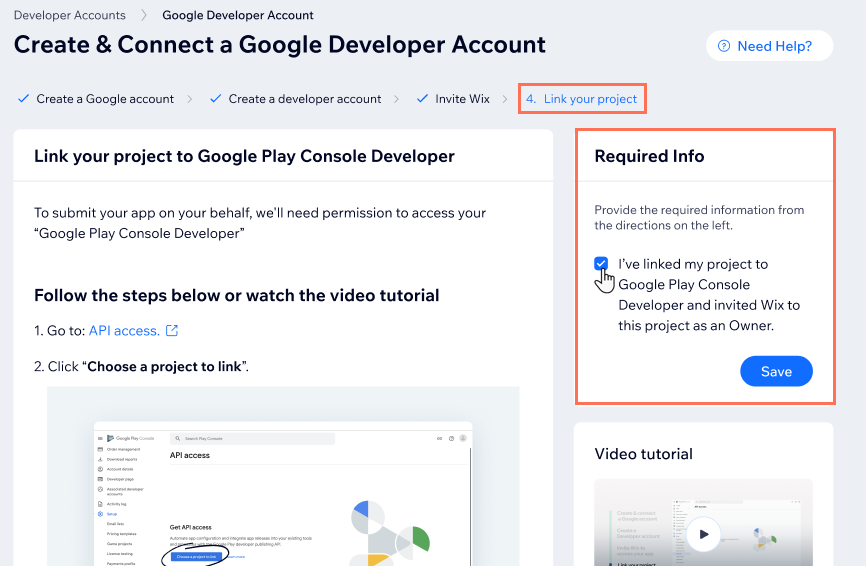Go to the Create a Google account step
This screenshot has width=866, height=566.
(105, 99)
